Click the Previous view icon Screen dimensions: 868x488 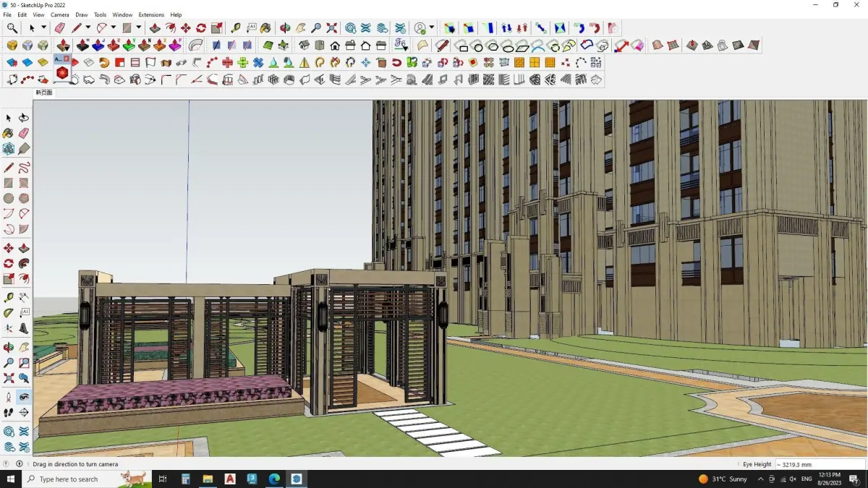(24, 378)
